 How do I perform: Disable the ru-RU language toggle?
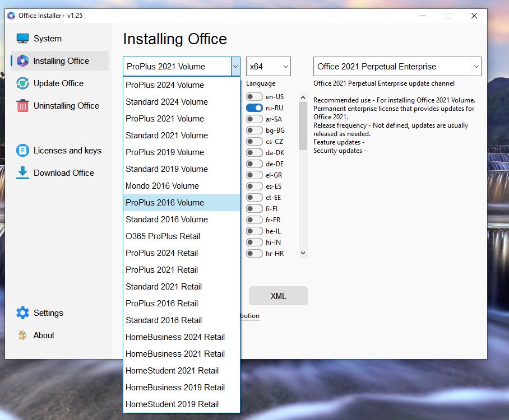(x=254, y=108)
